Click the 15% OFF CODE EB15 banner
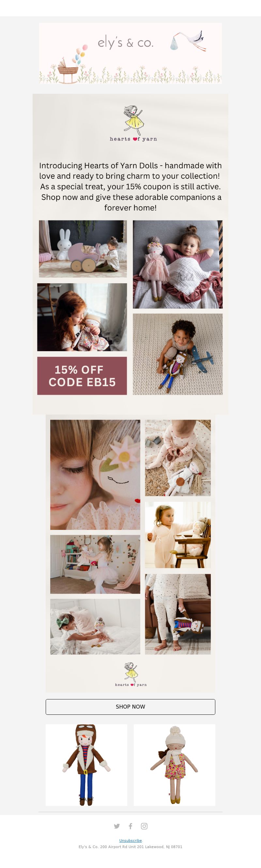 [x=82, y=376]
